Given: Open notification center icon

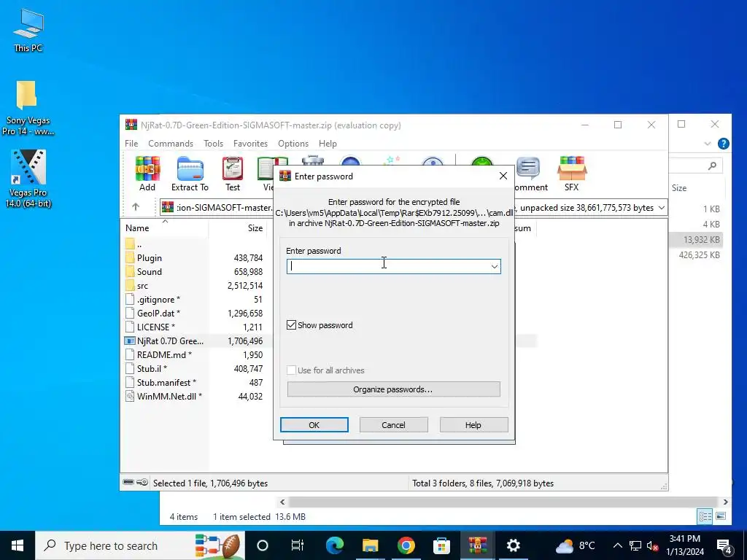Looking at the screenshot, I should click(x=724, y=545).
